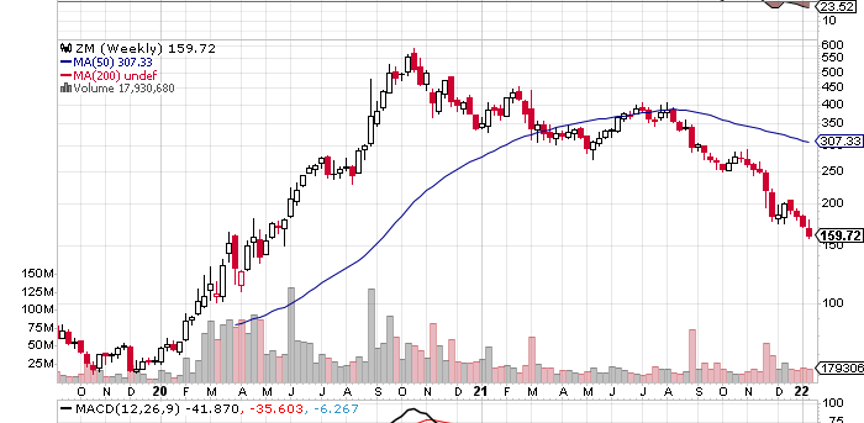Click the blue MA(50) legend line marker

[x=65, y=61]
